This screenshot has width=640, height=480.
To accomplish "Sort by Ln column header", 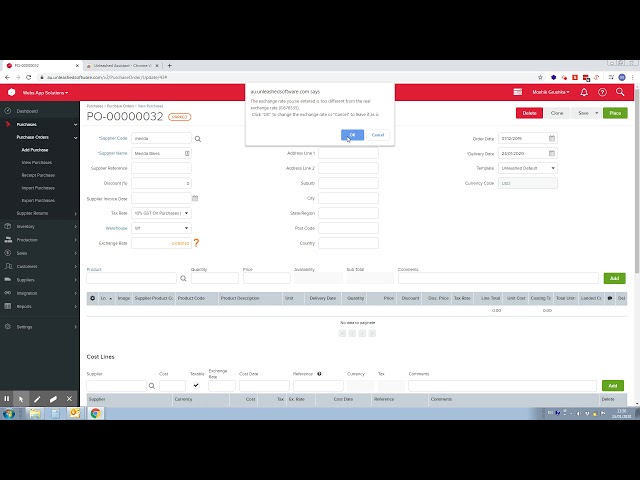I will click(106, 298).
